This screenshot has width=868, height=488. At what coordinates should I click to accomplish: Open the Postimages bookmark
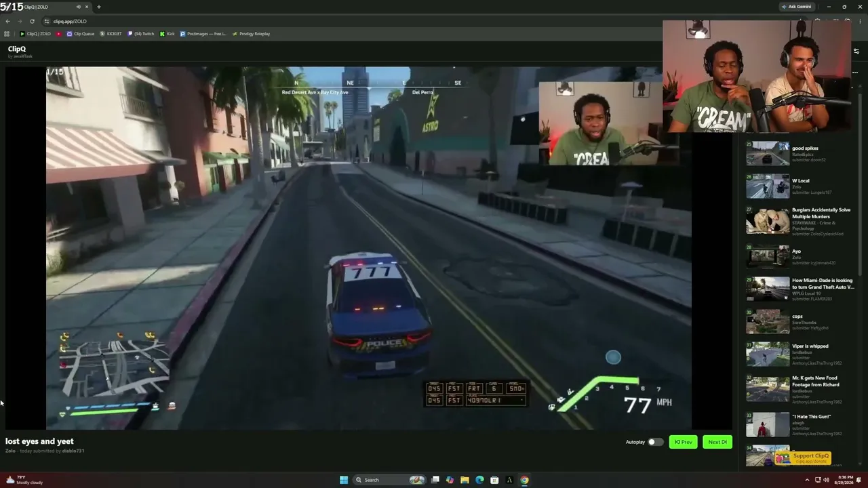pyautogui.click(x=203, y=34)
